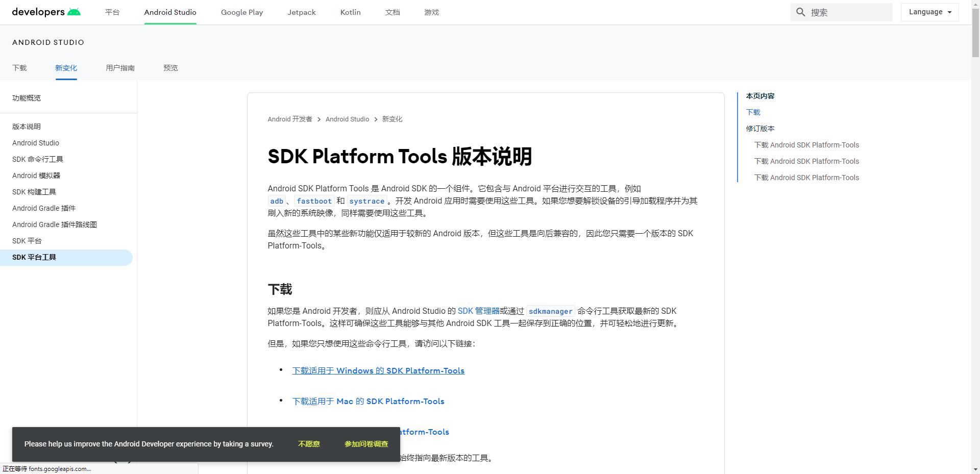Viewport: 980px width, 474px height.
Task: Open the Google Play tab
Action: tap(242, 12)
